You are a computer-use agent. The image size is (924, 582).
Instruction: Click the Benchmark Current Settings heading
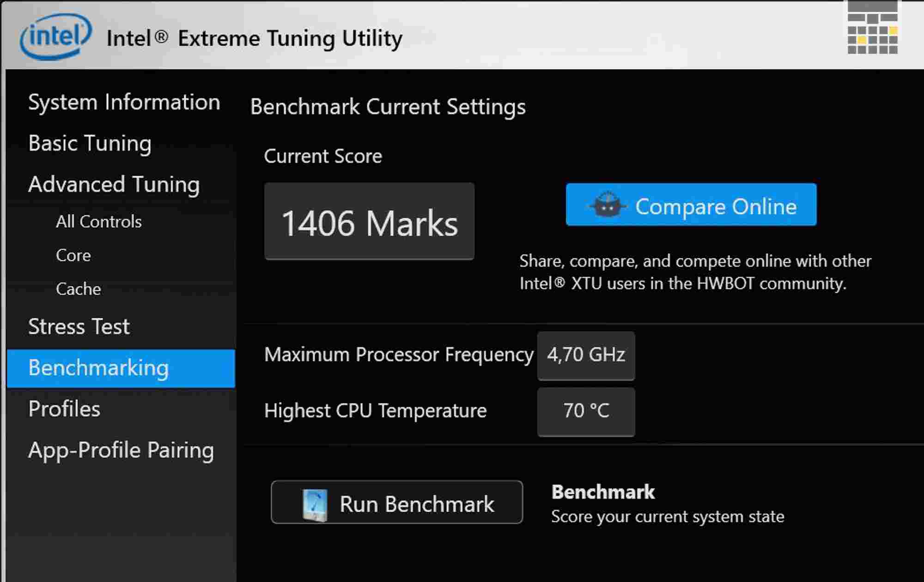pos(388,107)
